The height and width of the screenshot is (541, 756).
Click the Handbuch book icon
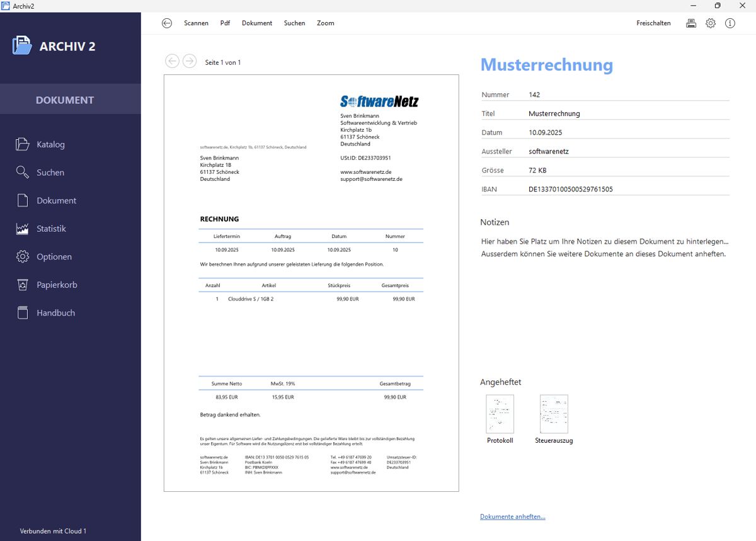tap(23, 313)
